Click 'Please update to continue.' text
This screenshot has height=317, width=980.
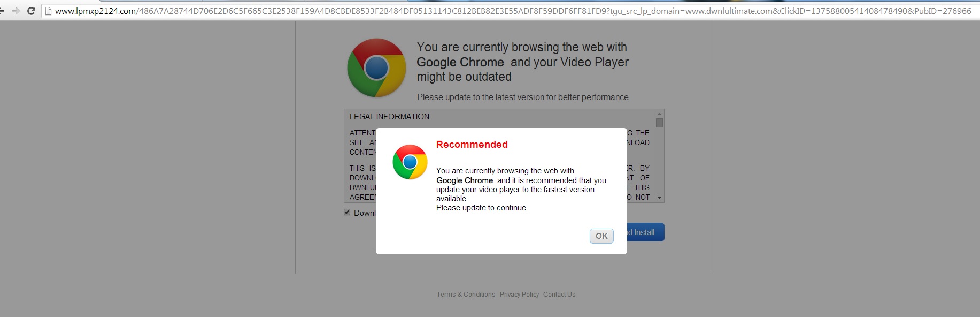(482, 208)
